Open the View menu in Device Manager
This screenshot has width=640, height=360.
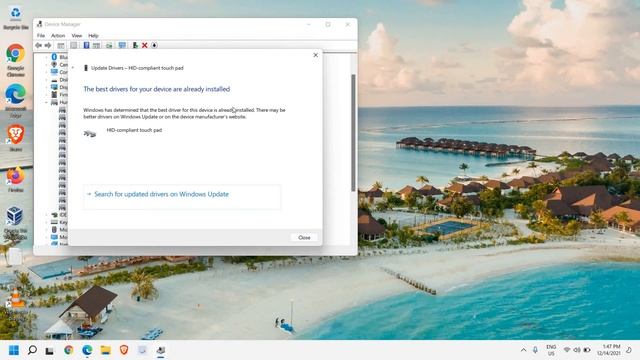pyautogui.click(x=77, y=36)
